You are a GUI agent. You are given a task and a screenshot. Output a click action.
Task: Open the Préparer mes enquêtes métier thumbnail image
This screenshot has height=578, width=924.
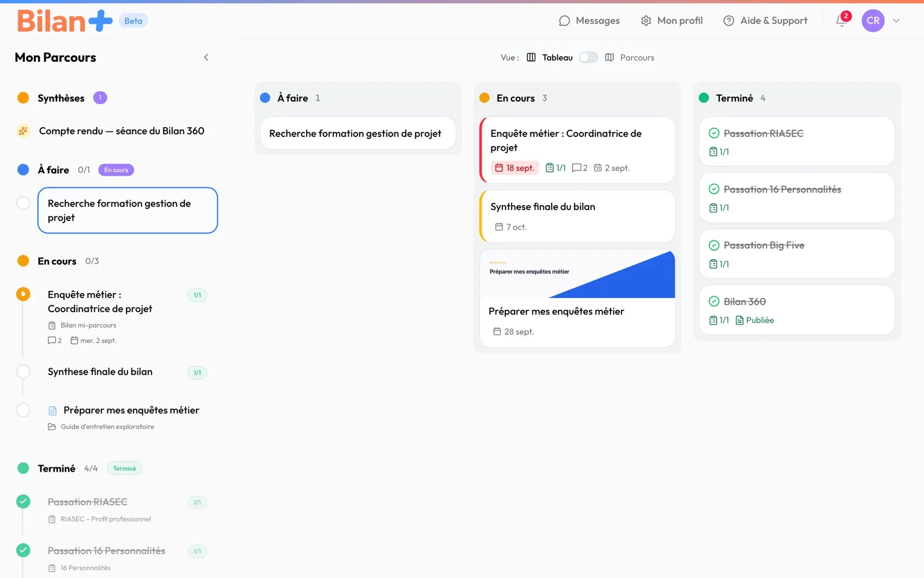pyautogui.click(x=577, y=274)
